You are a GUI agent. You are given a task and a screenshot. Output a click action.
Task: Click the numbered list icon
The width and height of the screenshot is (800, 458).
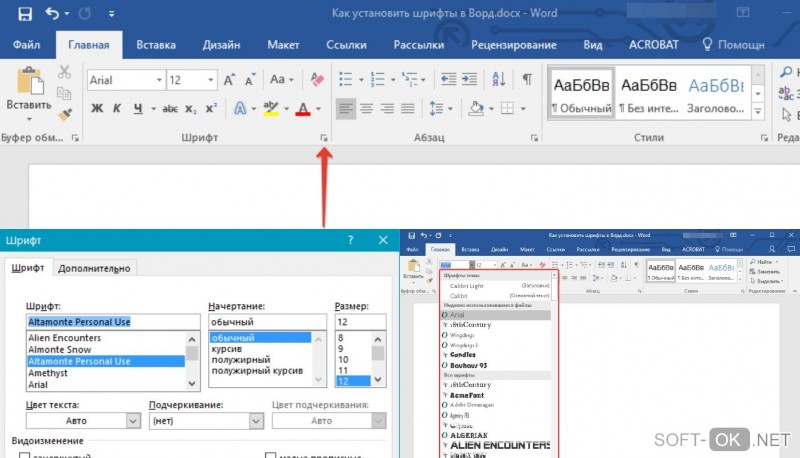click(x=378, y=79)
